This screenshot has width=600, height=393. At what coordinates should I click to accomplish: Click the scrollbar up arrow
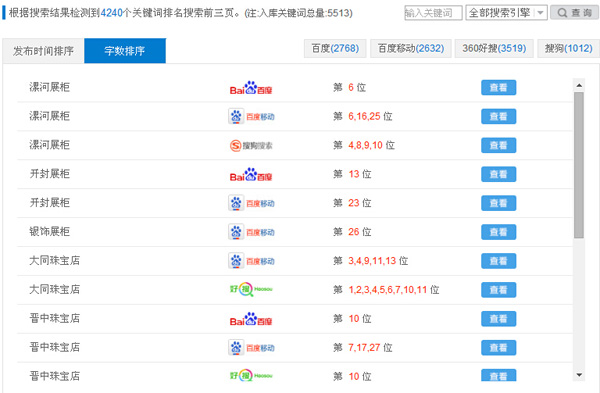coord(579,85)
